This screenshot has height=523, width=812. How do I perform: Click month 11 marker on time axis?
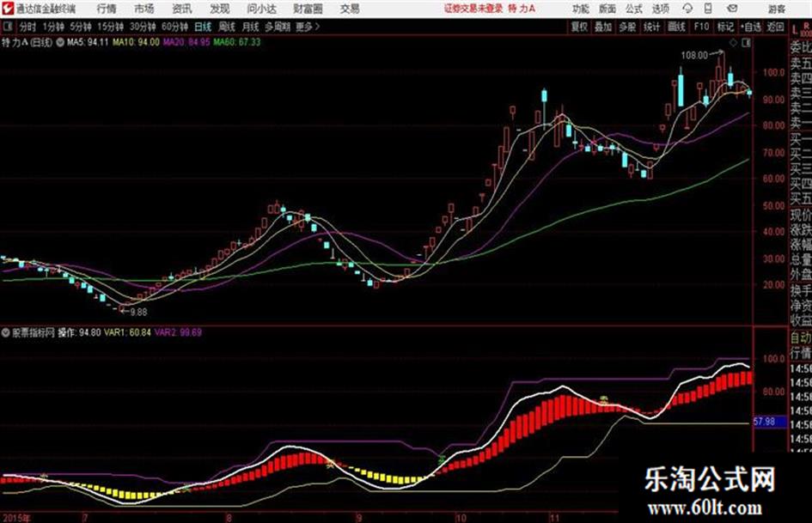coord(554,518)
